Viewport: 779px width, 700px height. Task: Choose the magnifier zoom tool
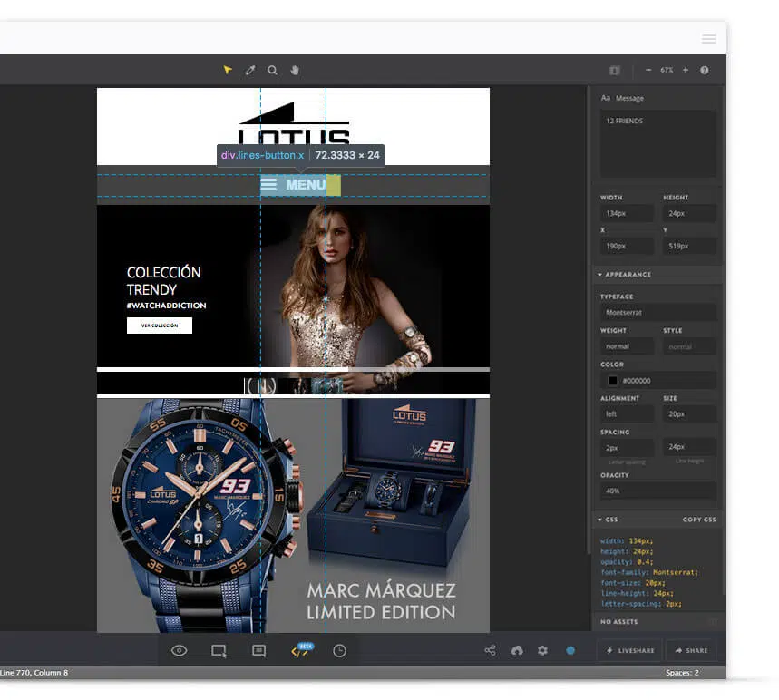[272, 70]
